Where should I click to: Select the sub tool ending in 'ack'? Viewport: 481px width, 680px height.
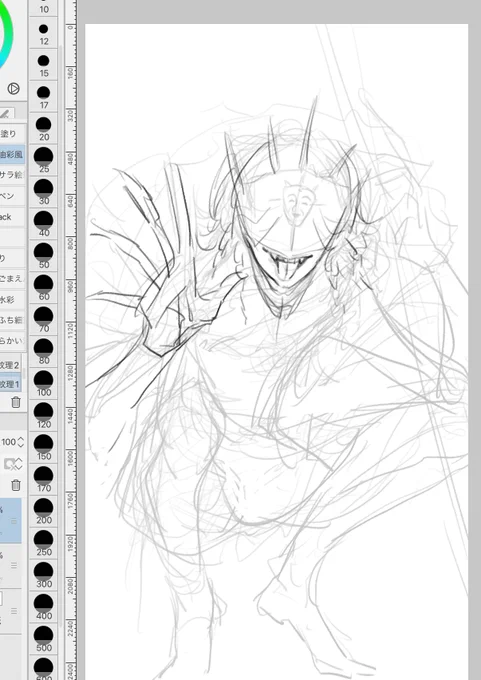tap(12, 217)
